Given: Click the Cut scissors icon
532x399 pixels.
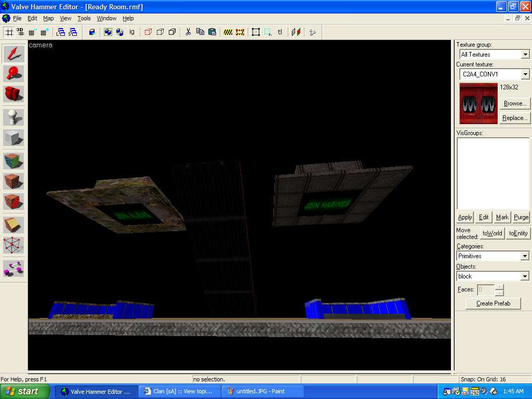Looking at the screenshot, I should [x=188, y=32].
